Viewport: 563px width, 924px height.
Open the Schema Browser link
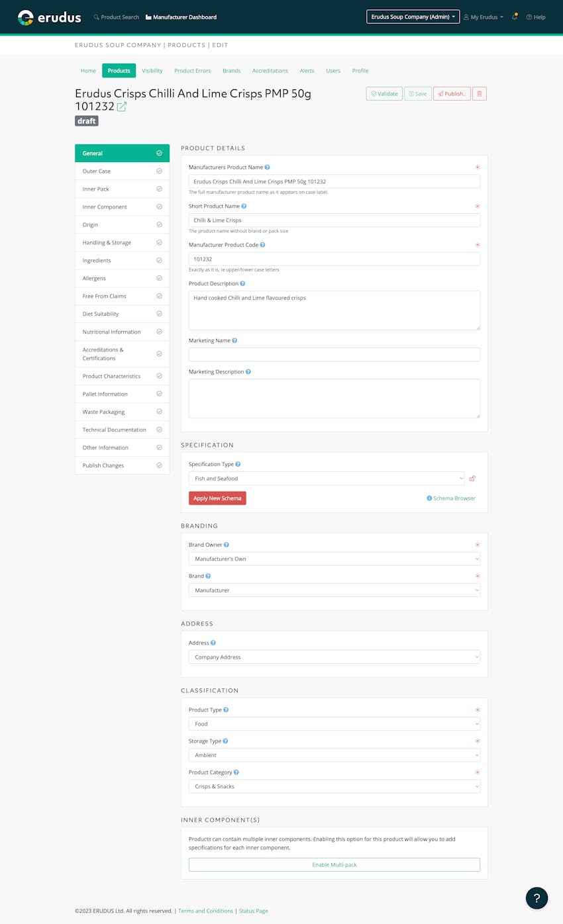coord(451,498)
